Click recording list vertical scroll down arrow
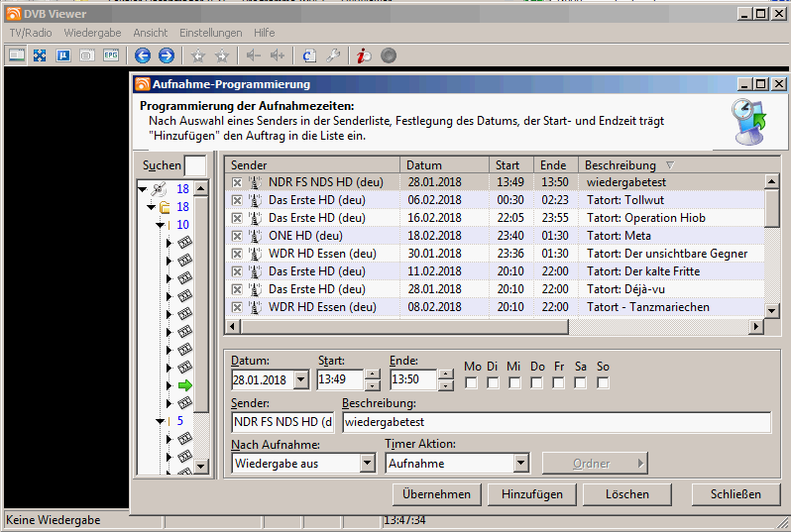Image resolution: width=791 pixels, height=532 pixels. (x=771, y=311)
